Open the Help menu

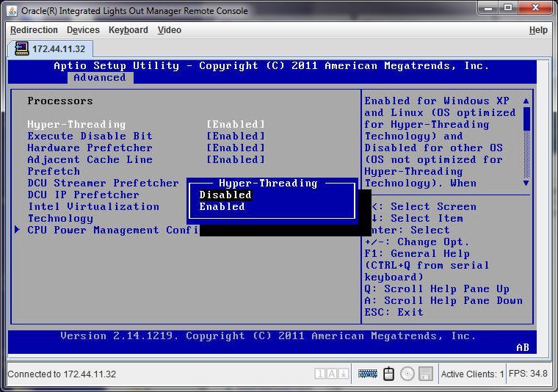click(x=538, y=30)
